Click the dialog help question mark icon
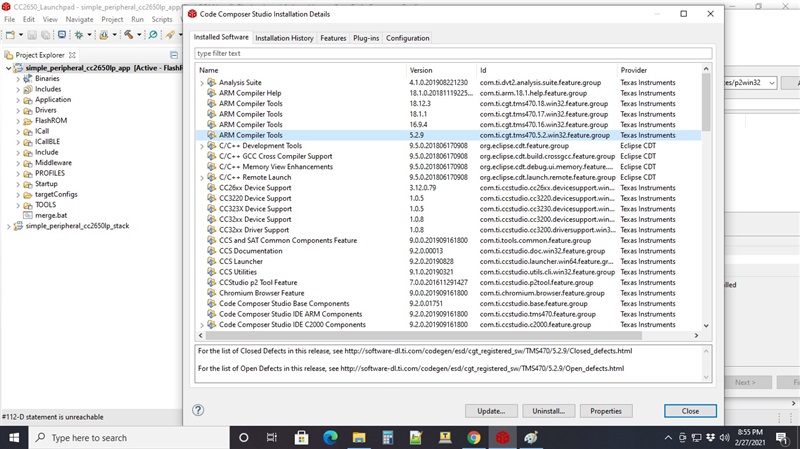This screenshot has width=800, height=449. 198,410
